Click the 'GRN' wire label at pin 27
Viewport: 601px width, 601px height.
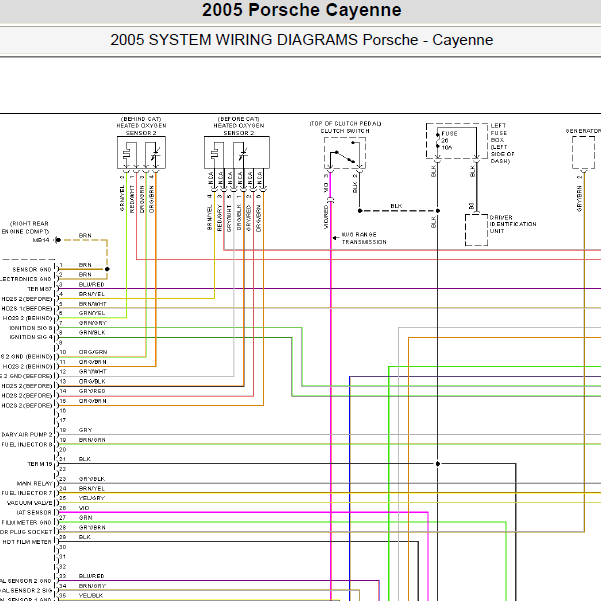[x=85, y=518]
